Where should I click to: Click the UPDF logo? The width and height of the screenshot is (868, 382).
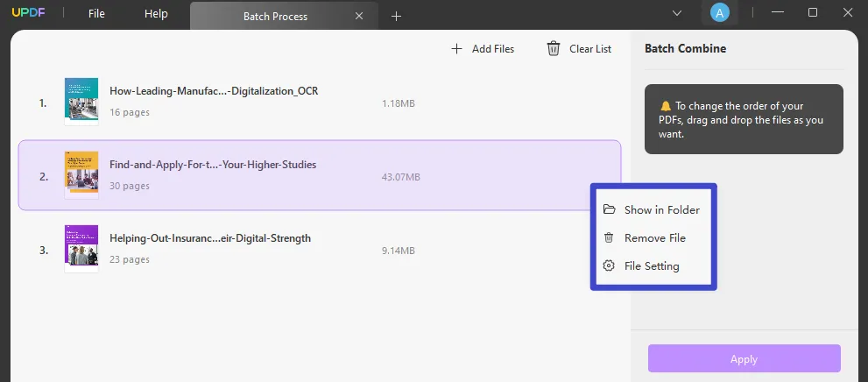point(27,13)
